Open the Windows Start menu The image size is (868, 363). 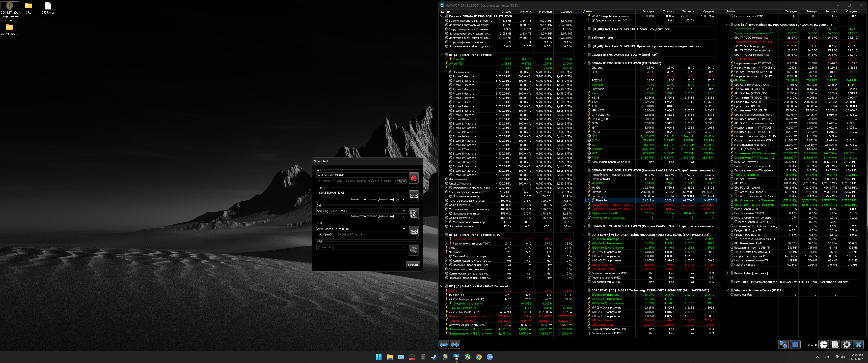pos(378,357)
